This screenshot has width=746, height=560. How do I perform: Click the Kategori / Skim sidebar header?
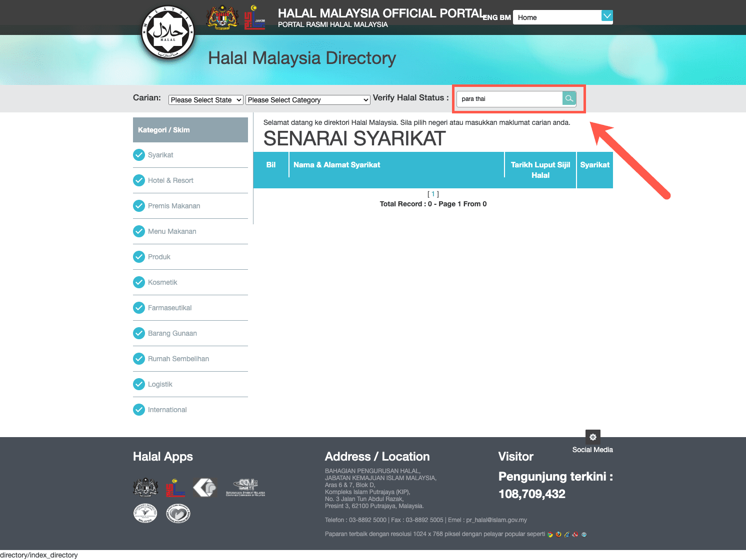[x=190, y=130]
